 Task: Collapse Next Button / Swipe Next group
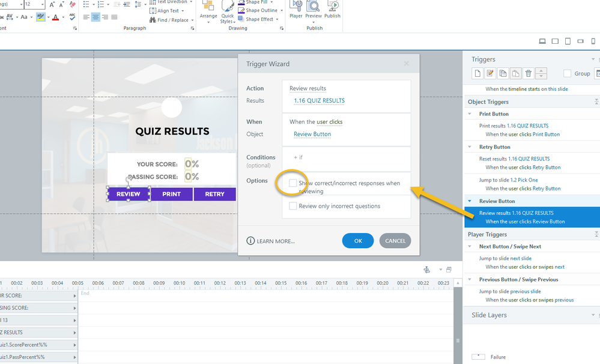pos(470,246)
